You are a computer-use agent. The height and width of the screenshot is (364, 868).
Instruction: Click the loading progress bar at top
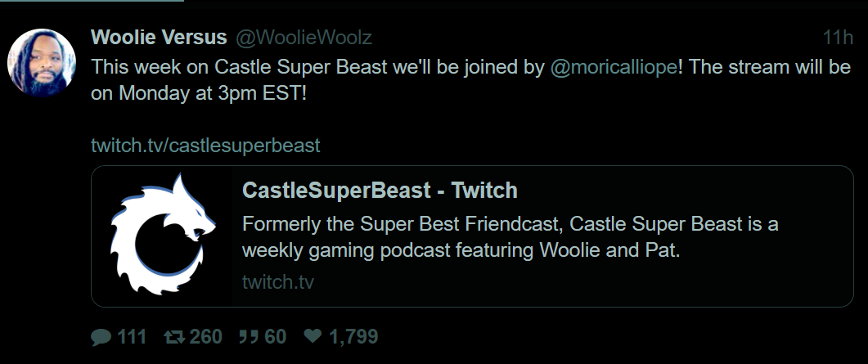[x=92, y=2]
